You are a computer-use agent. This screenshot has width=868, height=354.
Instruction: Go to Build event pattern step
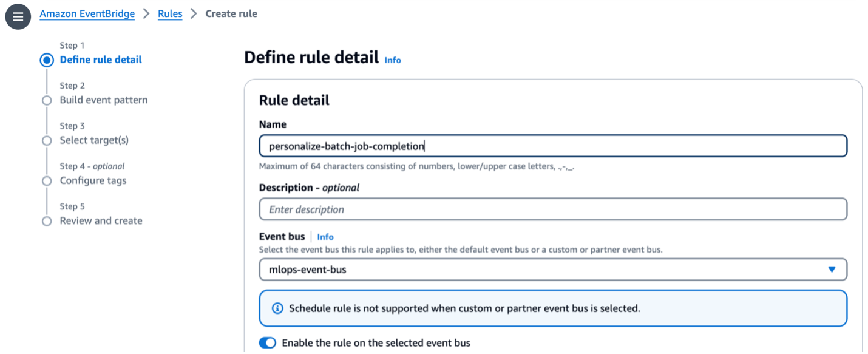tap(103, 100)
